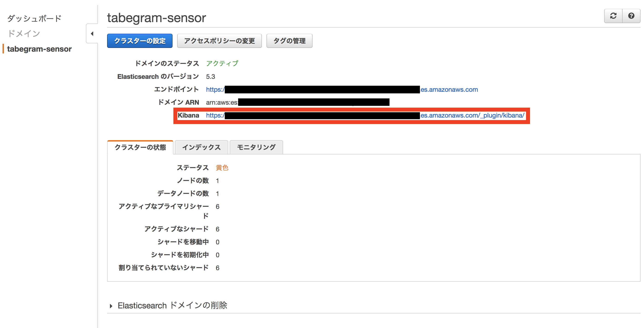
Task: Collapse the left sidebar arrow
Action: 92,33
